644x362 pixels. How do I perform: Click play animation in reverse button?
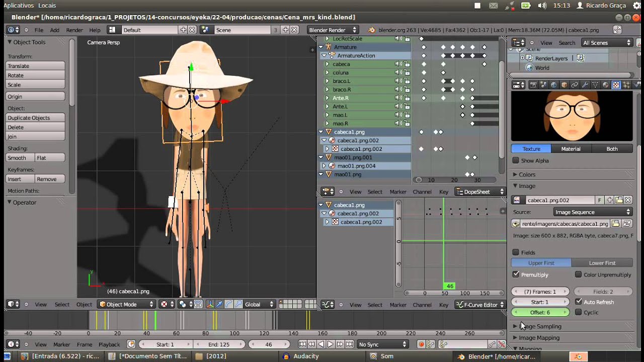(x=321, y=344)
